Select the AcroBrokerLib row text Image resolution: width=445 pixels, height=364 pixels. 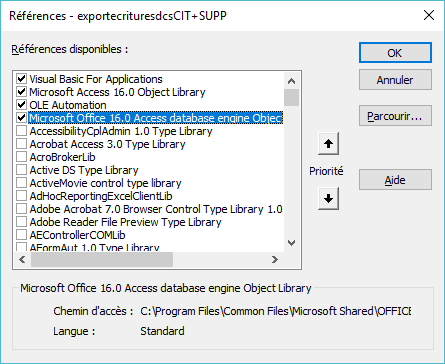[x=63, y=157]
